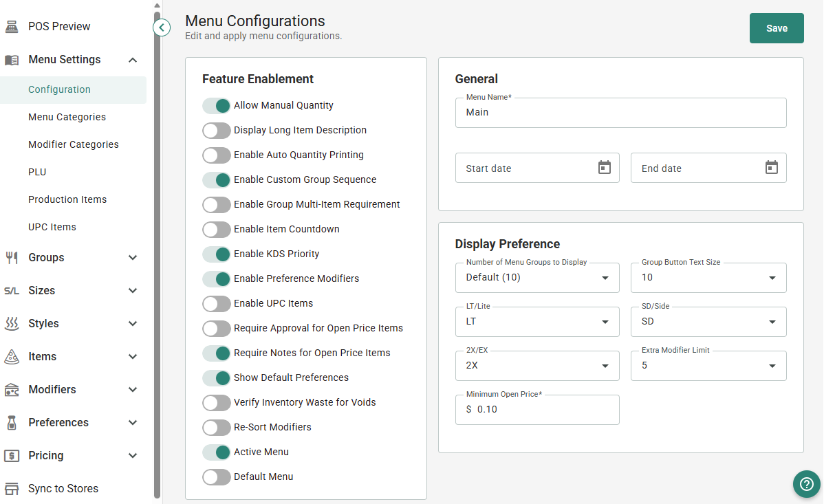Expand the Modifiers section chevron

tap(133, 390)
